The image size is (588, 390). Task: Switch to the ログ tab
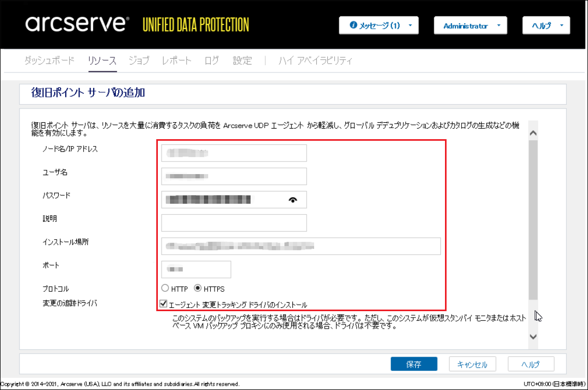pyautogui.click(x=212, y=60)
